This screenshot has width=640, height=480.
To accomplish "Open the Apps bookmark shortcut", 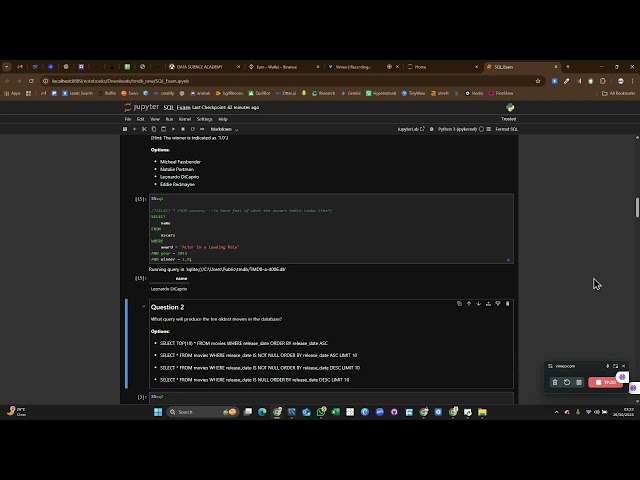I will click(x=12, y=93).
